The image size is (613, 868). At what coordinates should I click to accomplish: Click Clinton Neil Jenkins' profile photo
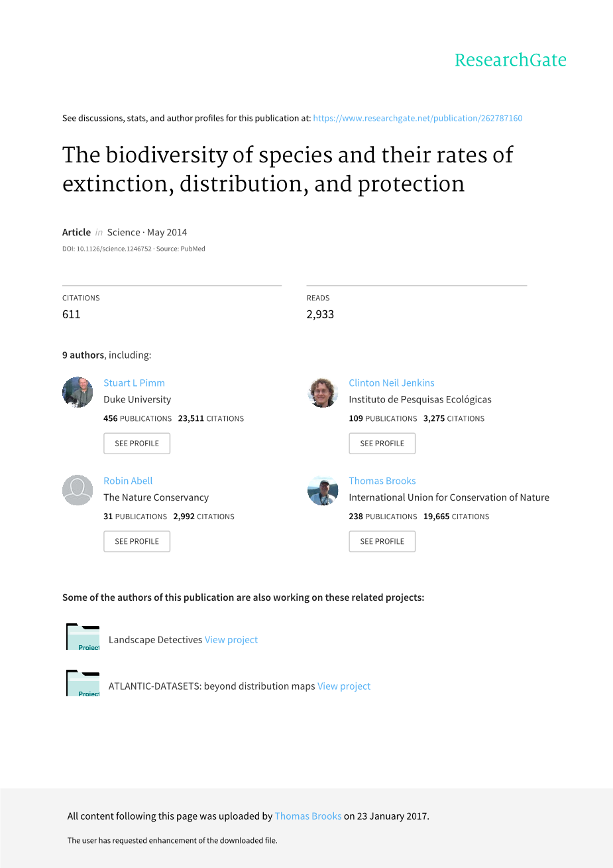323,393
